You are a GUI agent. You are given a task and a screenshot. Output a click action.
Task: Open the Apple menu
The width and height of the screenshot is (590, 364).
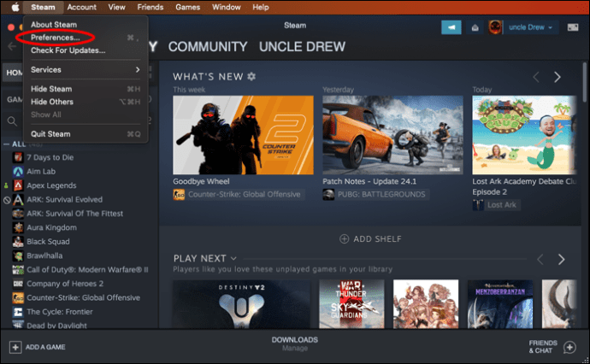[15, 7]
